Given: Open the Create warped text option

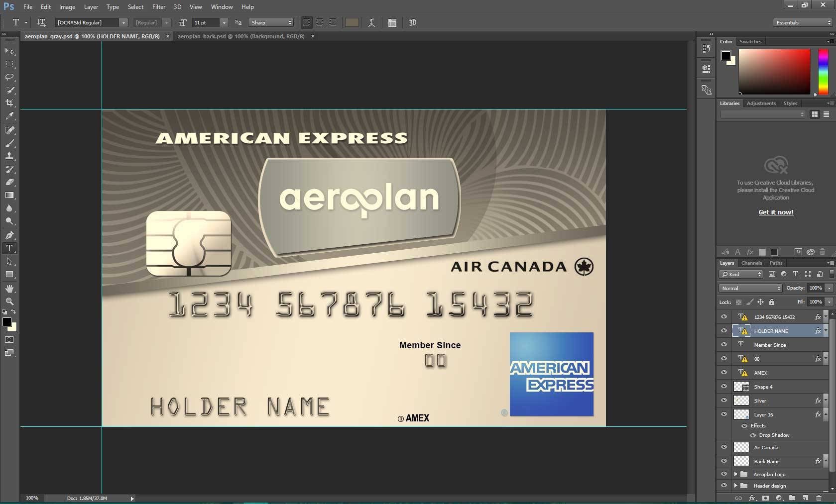Looking at the screenshot, I should pos(371,22).
